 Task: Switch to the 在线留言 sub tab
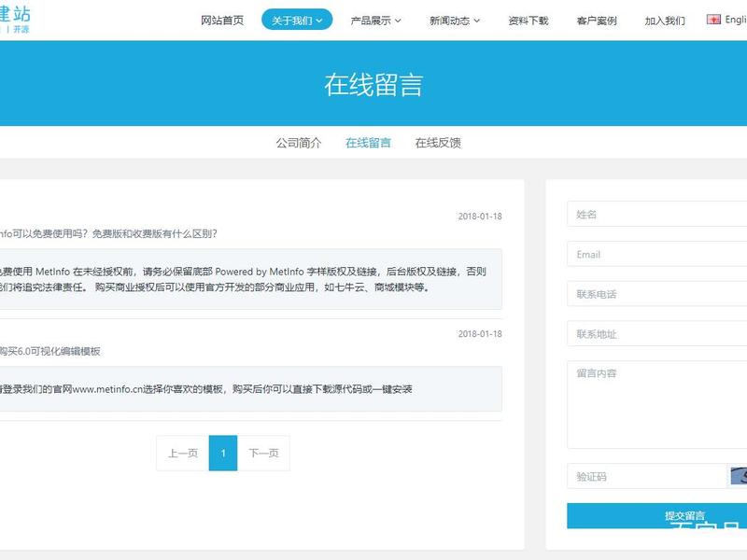click(368, 143)
